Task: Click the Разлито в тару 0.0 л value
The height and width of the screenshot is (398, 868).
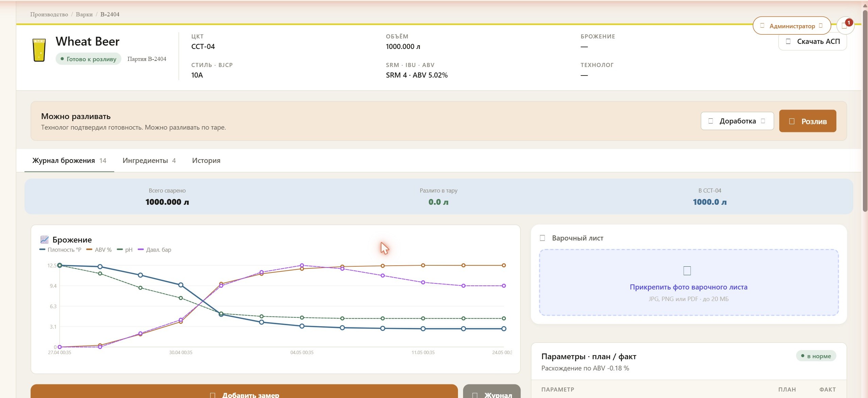Action: [438, 202]
